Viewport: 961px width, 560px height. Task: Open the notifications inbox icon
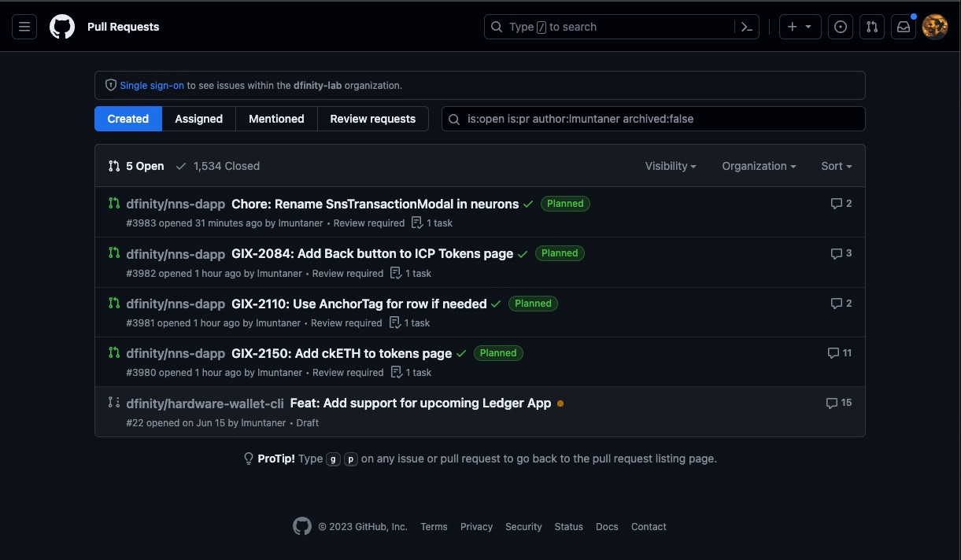[x=904, y=27]
